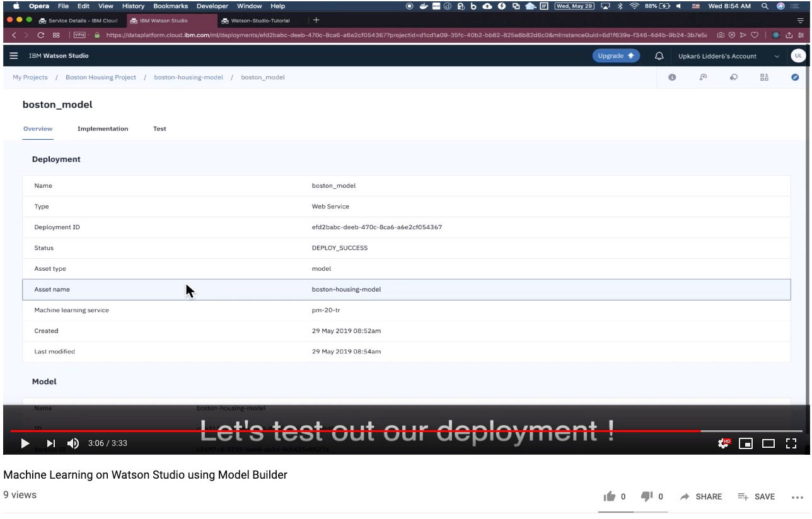Open the Test tab
Screen dimensions: 812x519
coord(159,128)
